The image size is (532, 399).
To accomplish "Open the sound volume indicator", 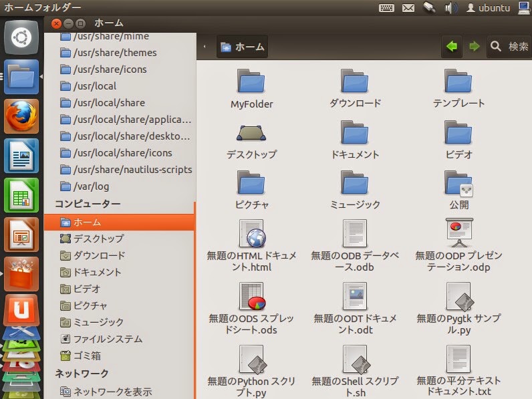I will click(x=450, y=8).
